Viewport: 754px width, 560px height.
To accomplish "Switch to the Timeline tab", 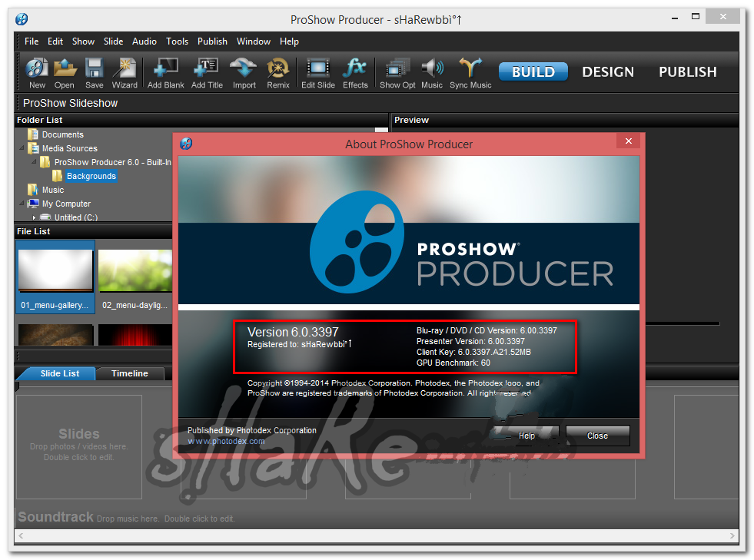I will point(130,373).
